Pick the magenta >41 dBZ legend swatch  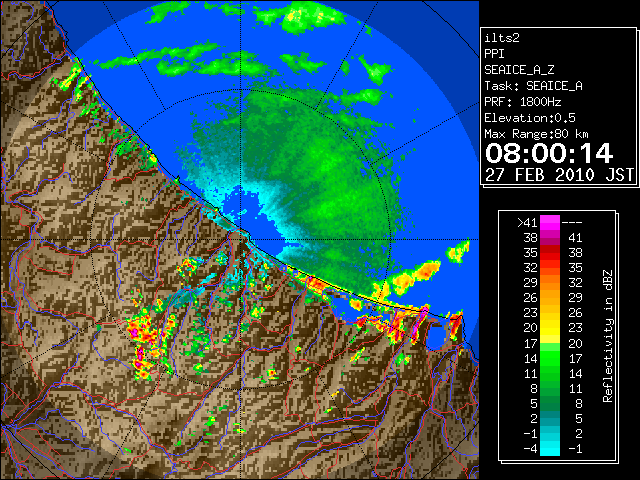[x=550, y=222]
